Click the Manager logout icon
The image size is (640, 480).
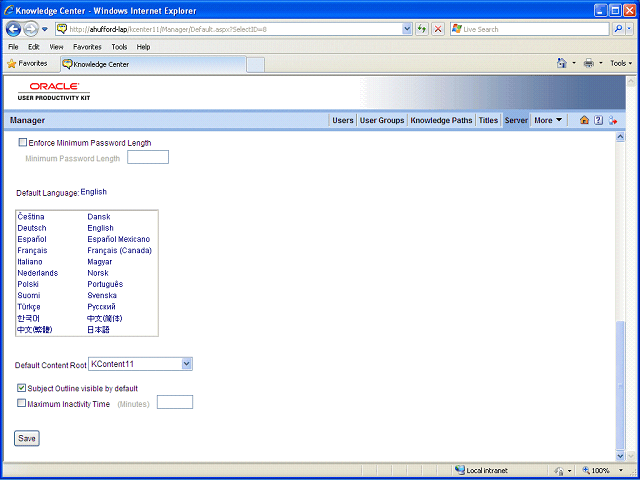point(613,120)
